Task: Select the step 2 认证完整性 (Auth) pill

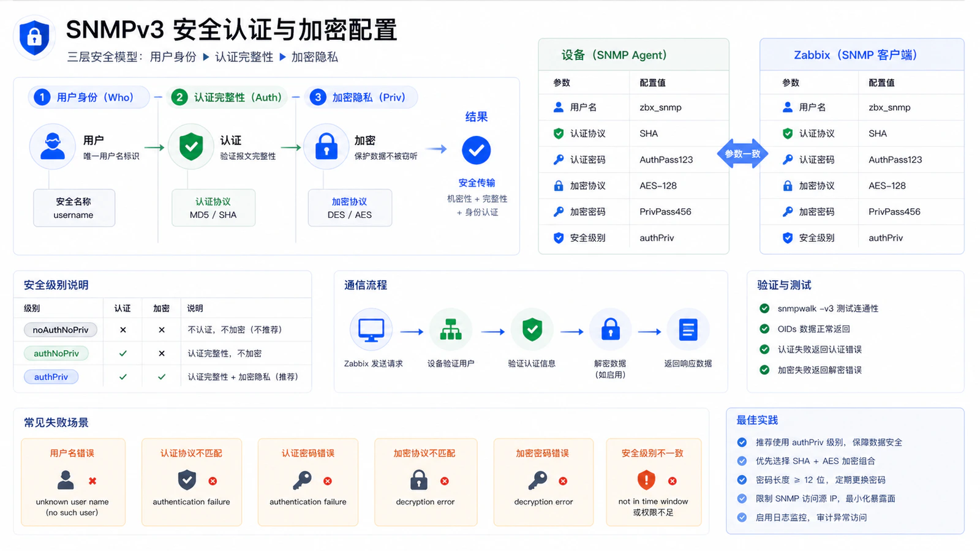Action: coord(227,97)
